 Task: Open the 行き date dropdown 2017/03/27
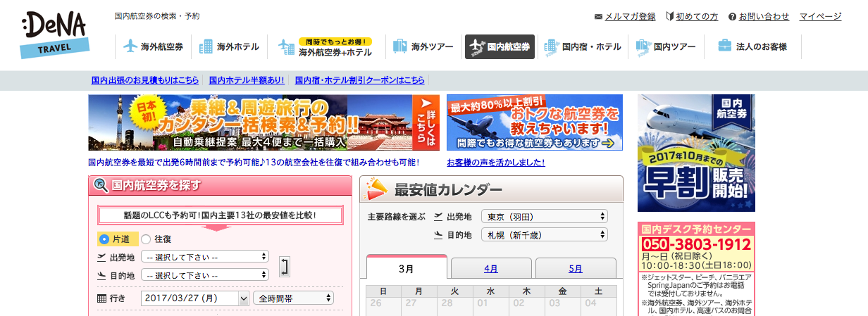(195, 298)
